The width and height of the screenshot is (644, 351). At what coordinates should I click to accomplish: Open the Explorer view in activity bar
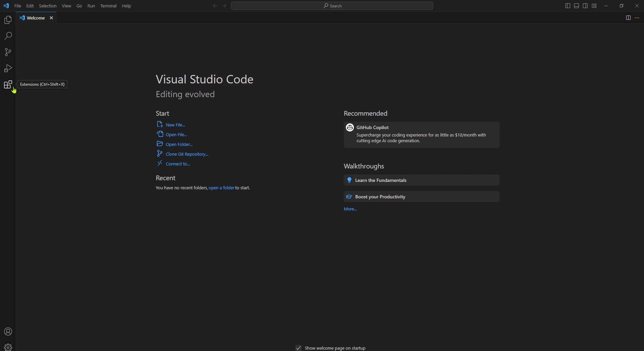click(x=8, y=21)
